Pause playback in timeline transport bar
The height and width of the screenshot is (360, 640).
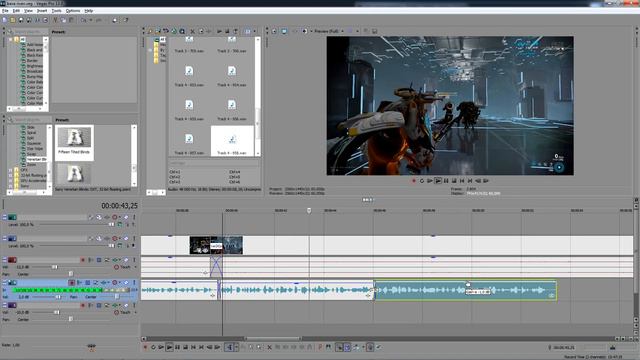tap(178, 347)
